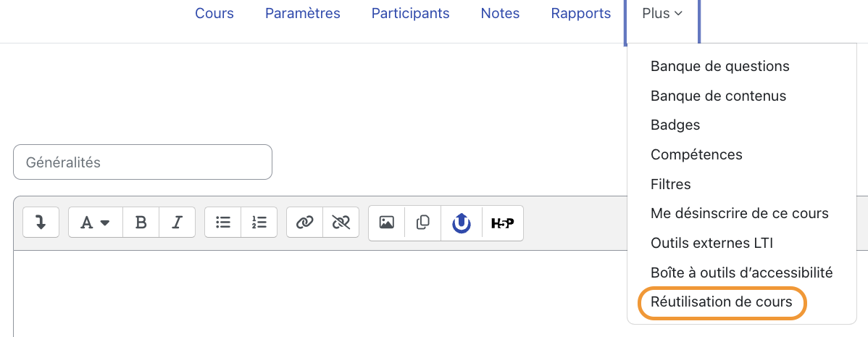Insert an unordered bullet list
The width and height of the screenshot is (868, 337).
[x=223, y=222]
